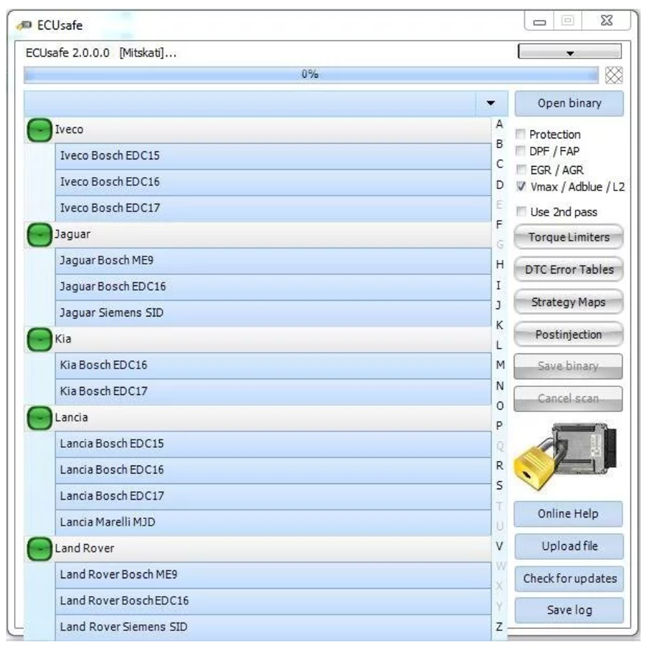
Task: Enable the Protection checkbox
Action: tap(520, 134)
